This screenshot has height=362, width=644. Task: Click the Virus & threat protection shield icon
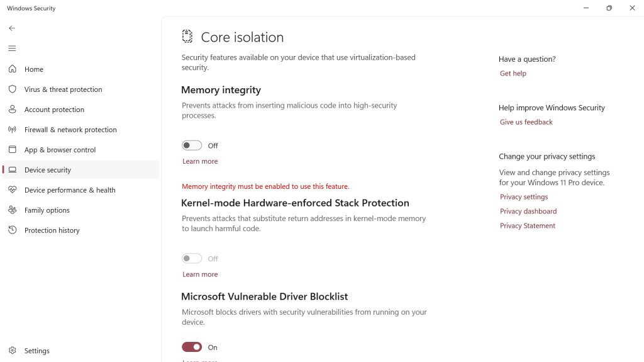click(x=12, y=89)
